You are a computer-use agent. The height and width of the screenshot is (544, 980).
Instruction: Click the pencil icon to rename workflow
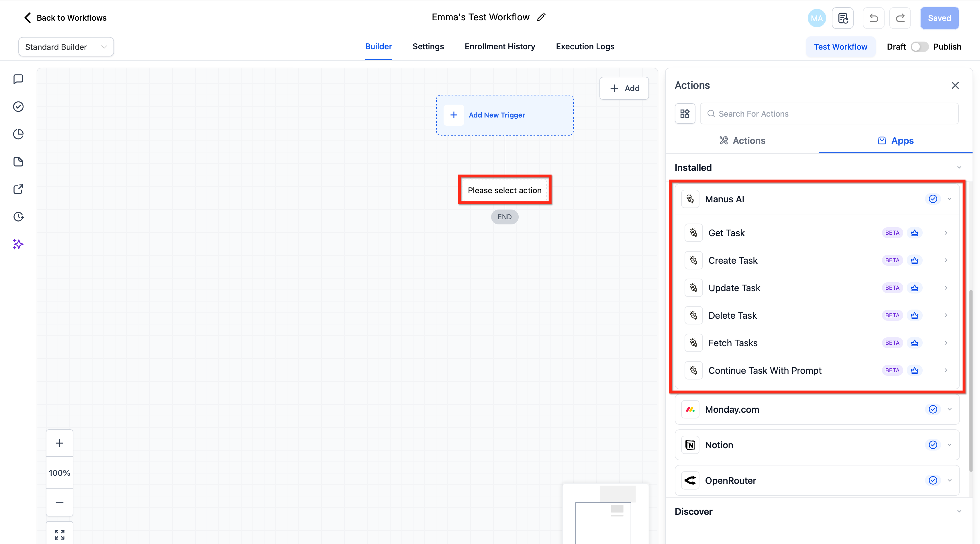tap(541, 17)
